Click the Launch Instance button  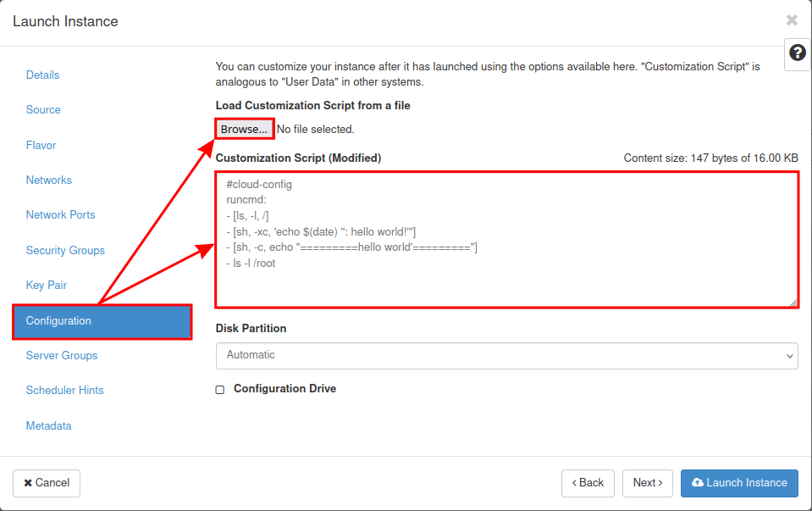pos(738,483)
